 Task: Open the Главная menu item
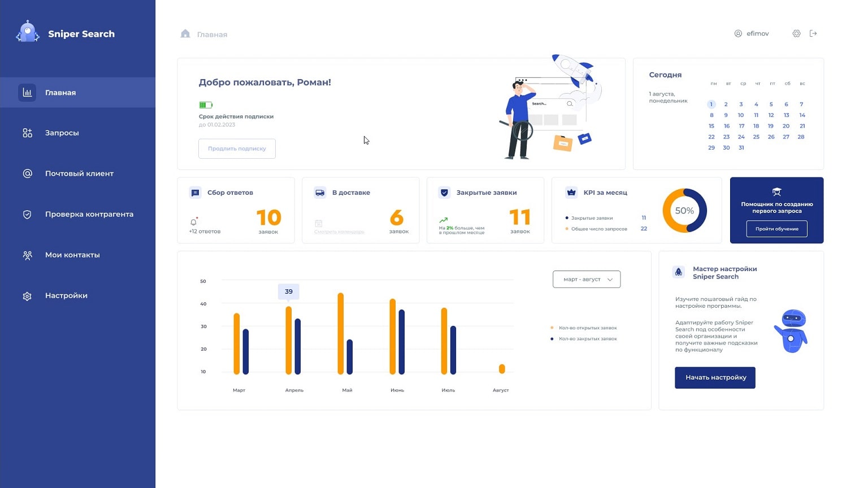point(77,92)
